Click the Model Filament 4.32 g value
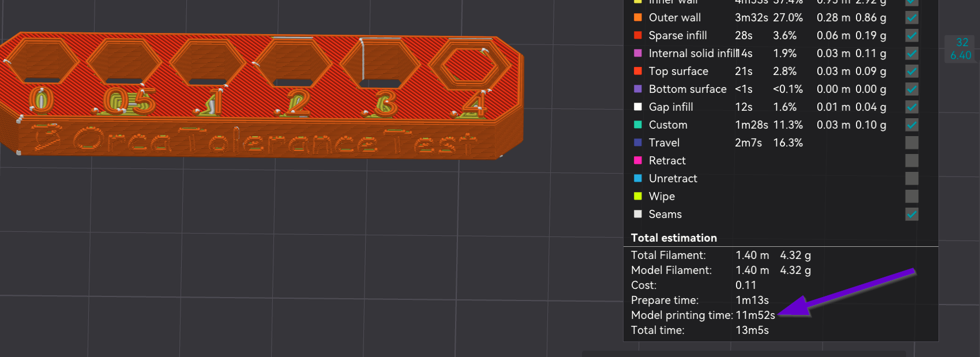Screen dimensions: 980x357 [x=795, y=270]
